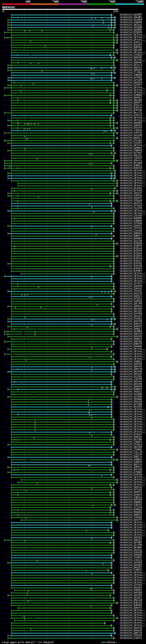This screenshot has height=644, width=146.
Task: Click the UniRef100_Q8H776 label
Action: [131, 633]
